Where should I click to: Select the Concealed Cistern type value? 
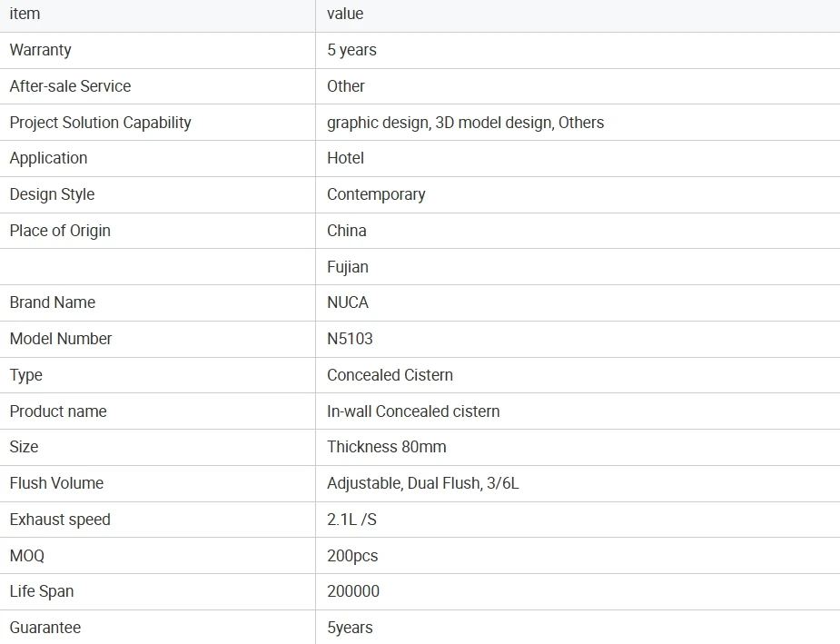click(x=390, y=375)
